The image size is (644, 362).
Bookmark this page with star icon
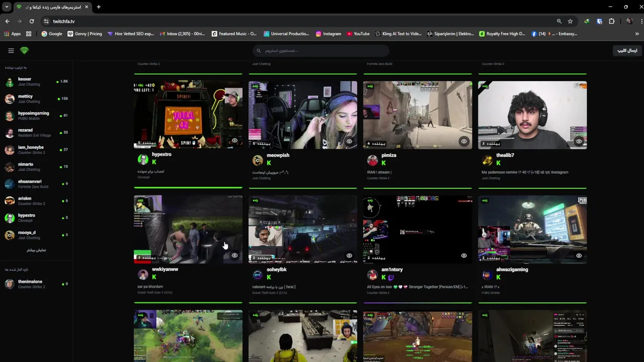[x=570, y=21]
